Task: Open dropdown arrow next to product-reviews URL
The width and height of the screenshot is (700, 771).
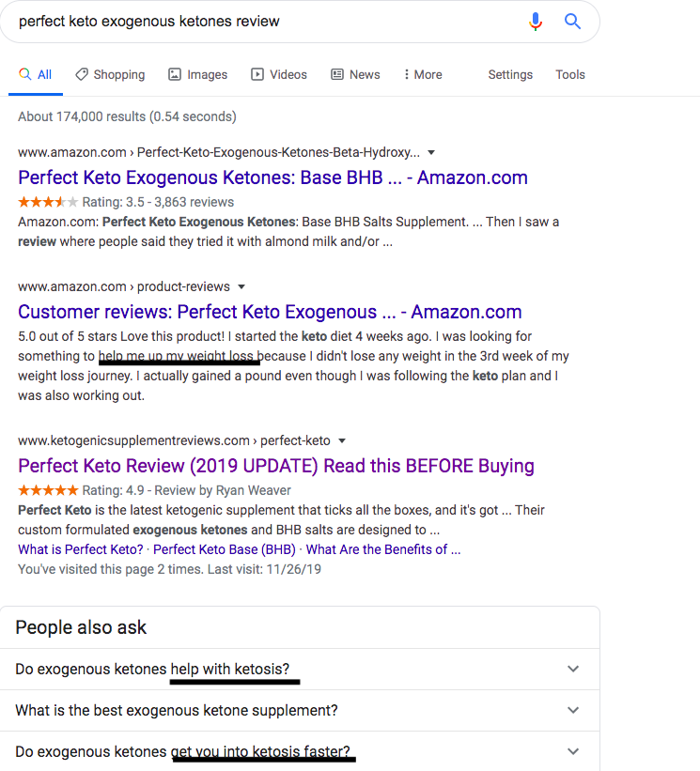Action: click(241, 286)
